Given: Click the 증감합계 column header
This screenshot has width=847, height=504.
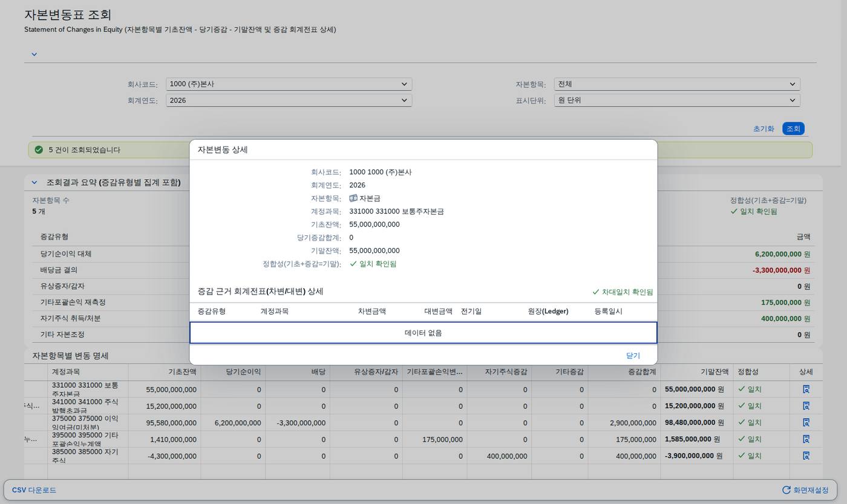Looking at the screenshot, I should (x=624, y=372).
